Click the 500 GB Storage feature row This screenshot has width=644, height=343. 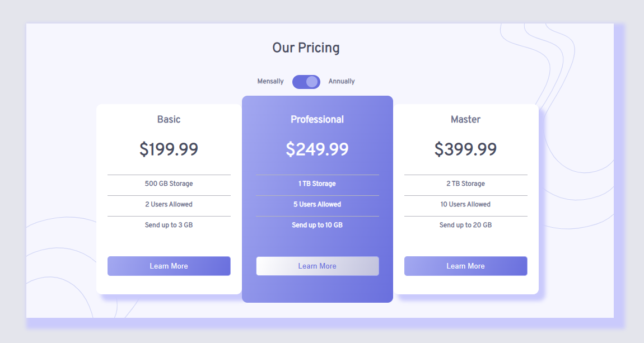click(x=169, y=184)
